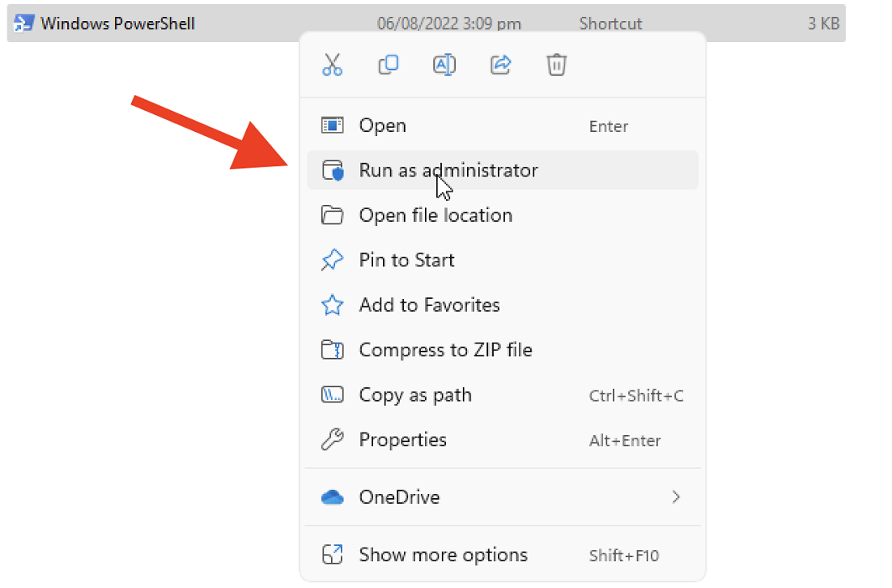
Task: Click the Delete trash icon
Action: pyautogui.click(x=556, y=65)
